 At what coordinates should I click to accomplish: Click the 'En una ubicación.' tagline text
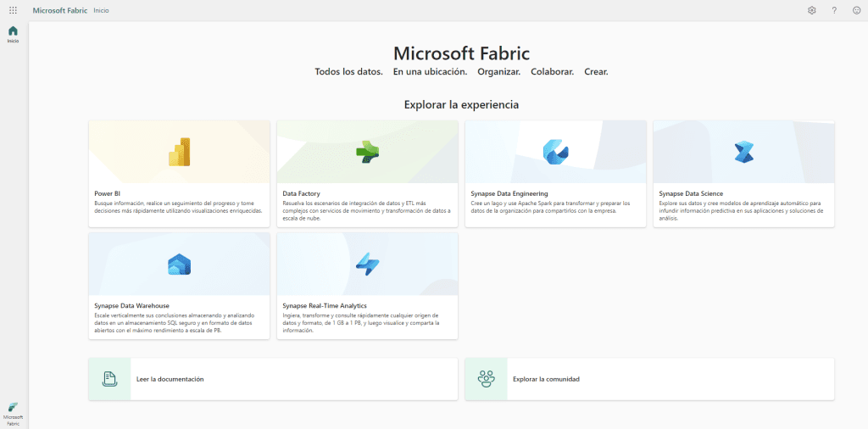point(430,72)
